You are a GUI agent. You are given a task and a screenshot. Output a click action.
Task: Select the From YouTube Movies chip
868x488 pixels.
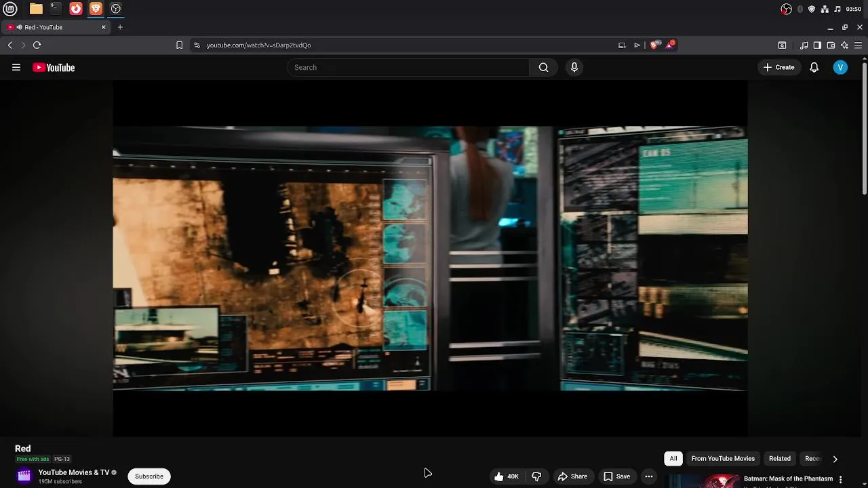coord(723,459)
